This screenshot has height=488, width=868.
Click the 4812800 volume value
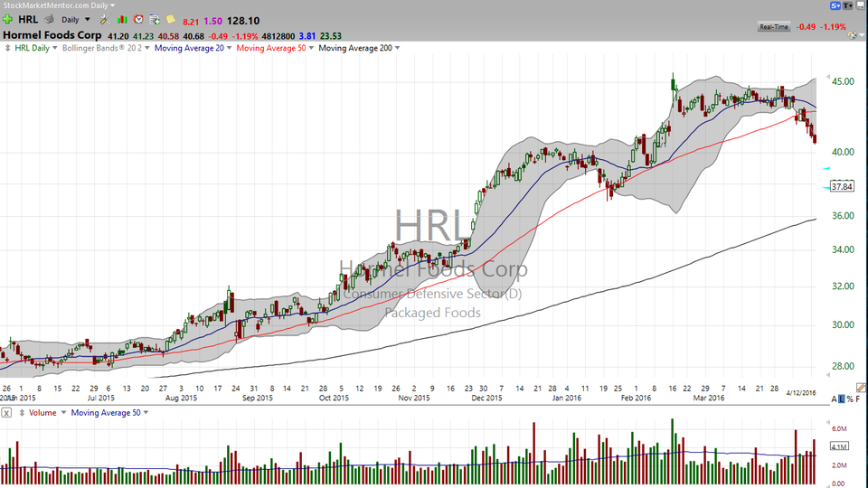pyautogui.click(x=278, y=36)
